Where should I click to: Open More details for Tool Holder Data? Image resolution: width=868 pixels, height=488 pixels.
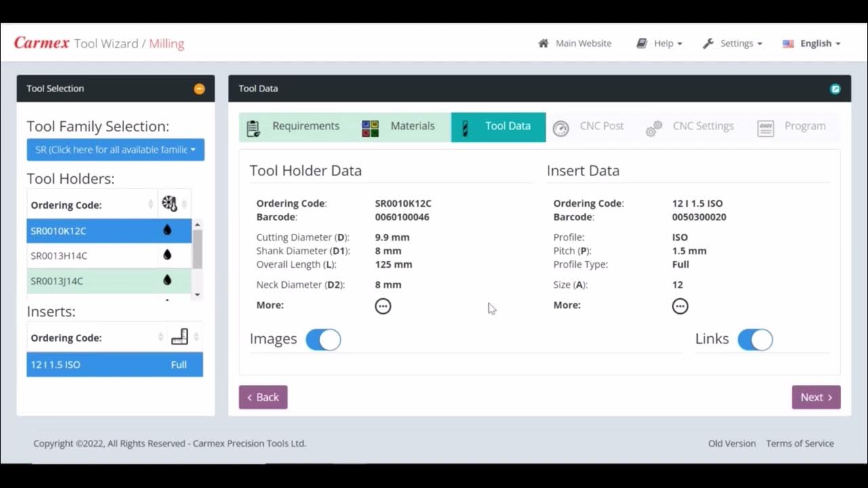[x=383, y=306]
